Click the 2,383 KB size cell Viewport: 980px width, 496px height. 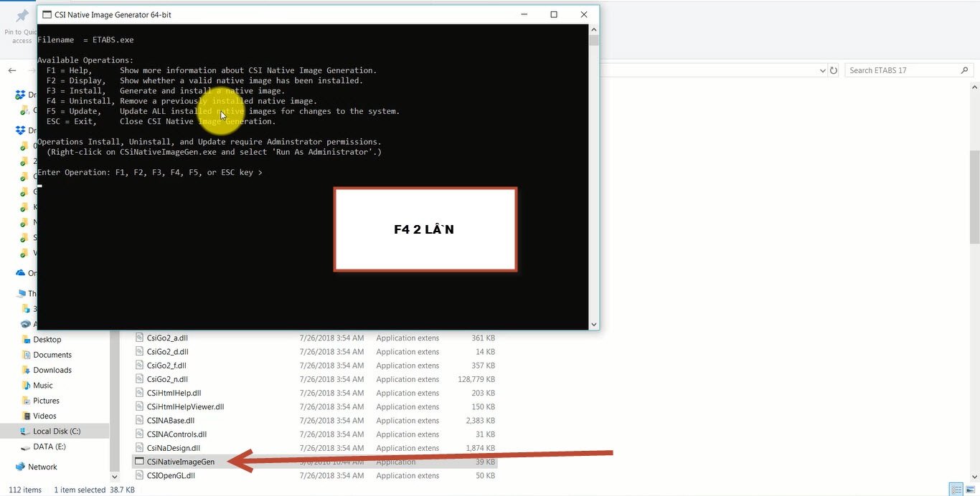[x=481, y=421]
